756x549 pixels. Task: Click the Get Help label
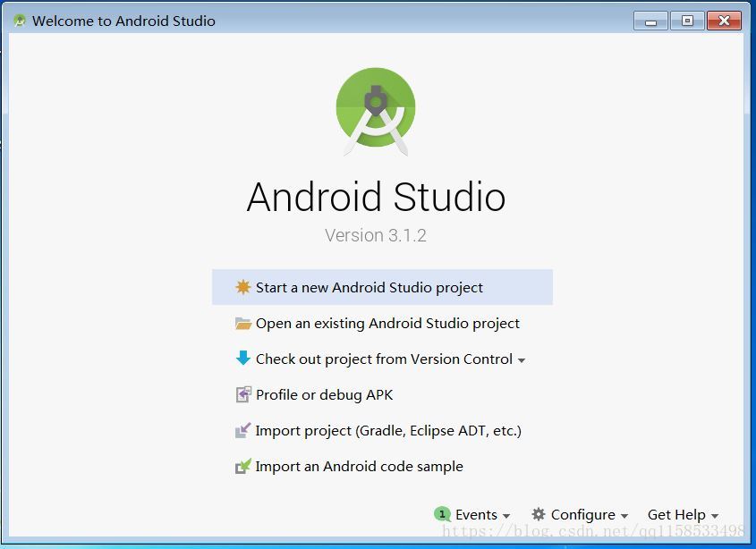click(x=676, y=515)
